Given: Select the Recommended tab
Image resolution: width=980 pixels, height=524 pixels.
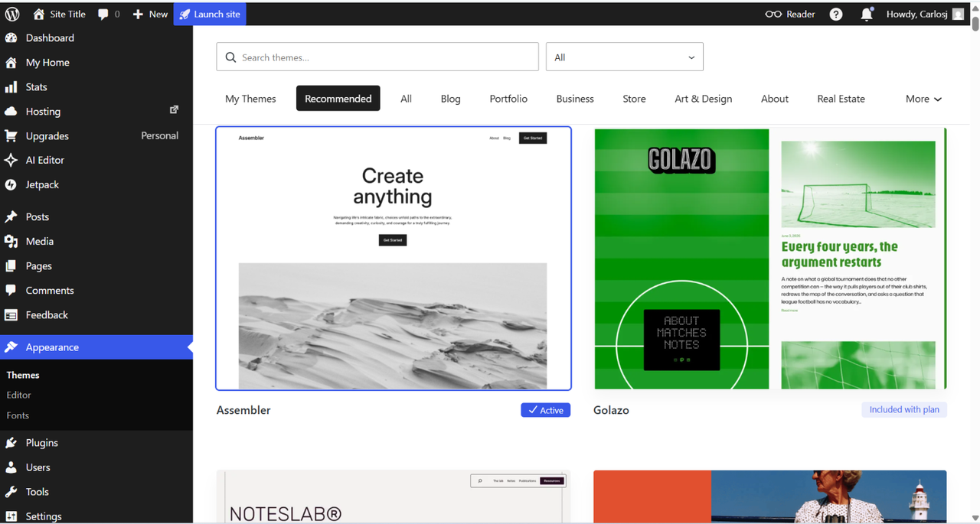Looking at the screenshot, I should click(x=338, y=99).
